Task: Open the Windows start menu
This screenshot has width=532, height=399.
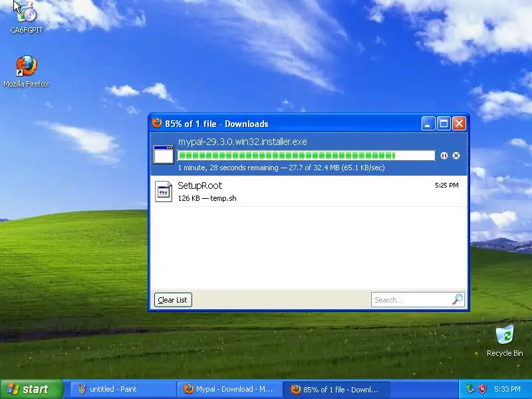Action: (x=31, y=389)
